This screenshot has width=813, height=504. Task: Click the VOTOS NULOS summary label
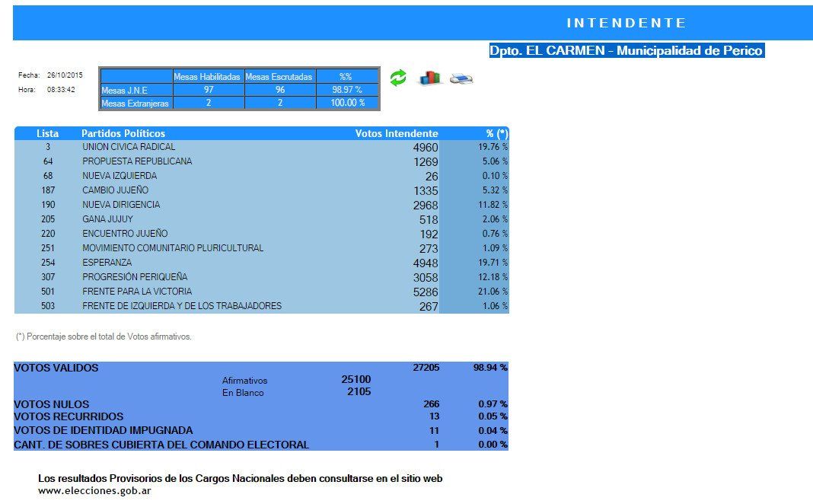51,404
